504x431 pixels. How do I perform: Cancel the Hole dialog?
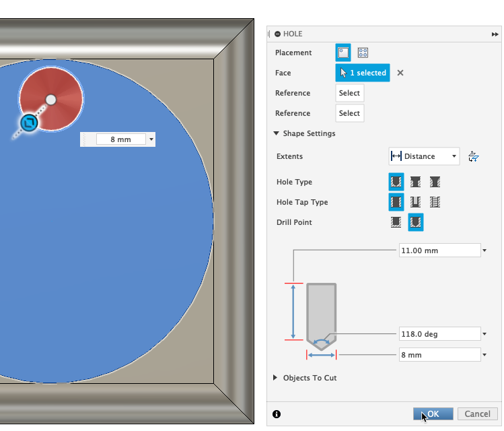coord(477,414)
